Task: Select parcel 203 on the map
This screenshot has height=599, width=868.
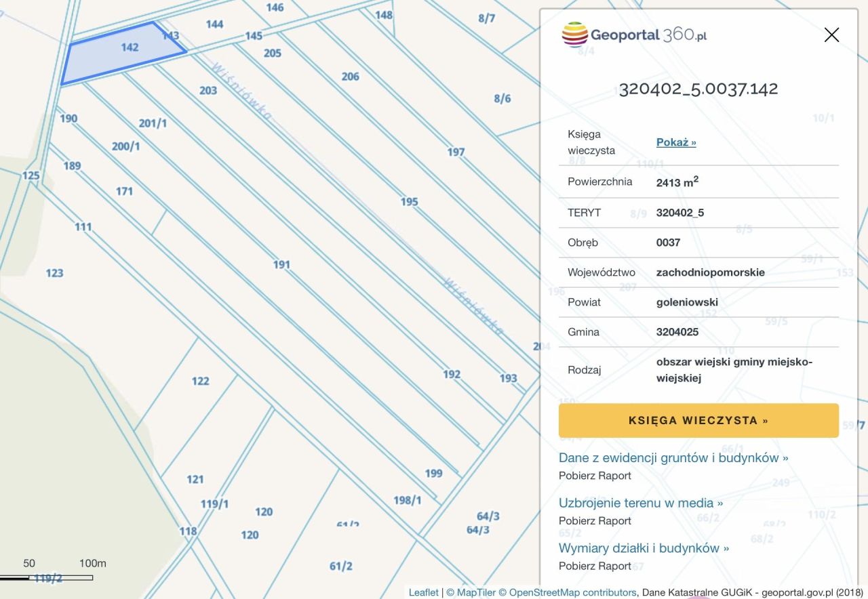Action: (x=208, y=91)
